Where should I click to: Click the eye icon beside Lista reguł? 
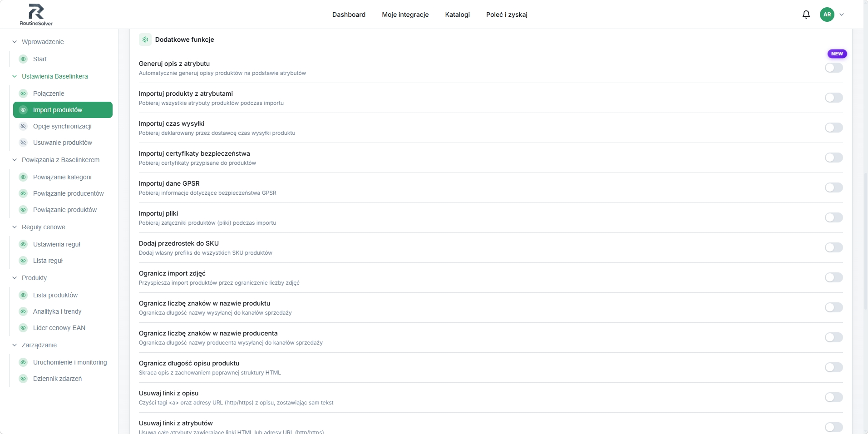click(23, 261)
